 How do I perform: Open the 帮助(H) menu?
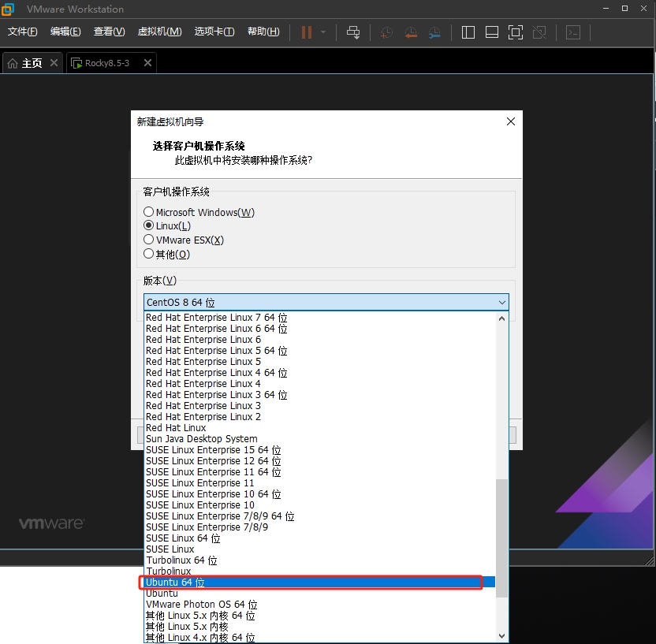click(263, 32)
